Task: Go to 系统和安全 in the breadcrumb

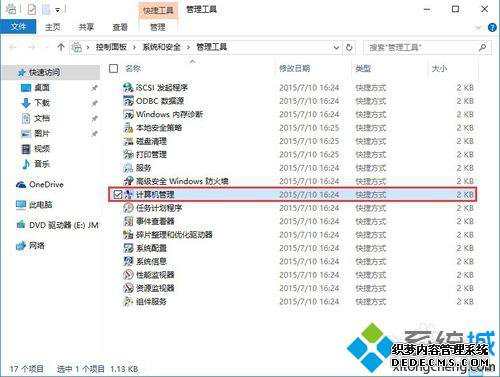Action: pyautogui.click(x=161, y=47)
